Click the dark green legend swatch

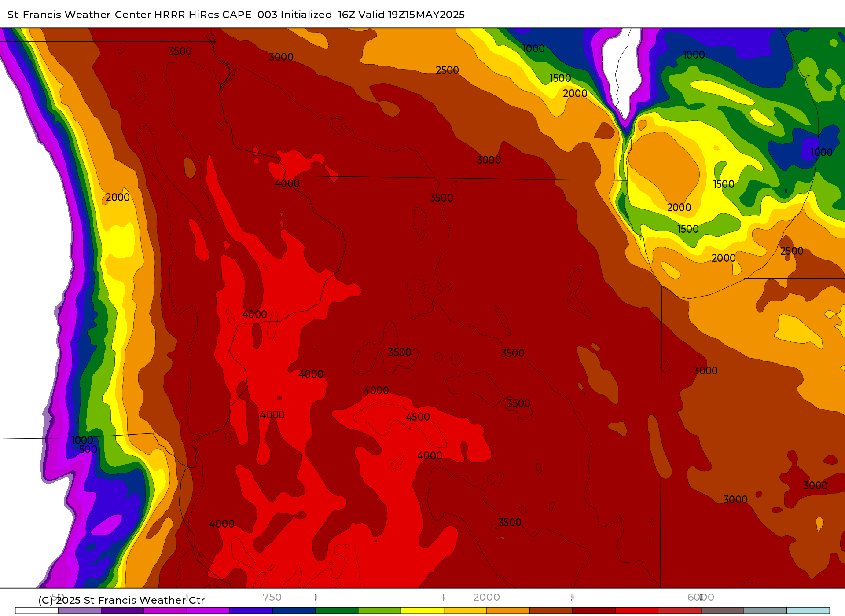pos(337,610)
